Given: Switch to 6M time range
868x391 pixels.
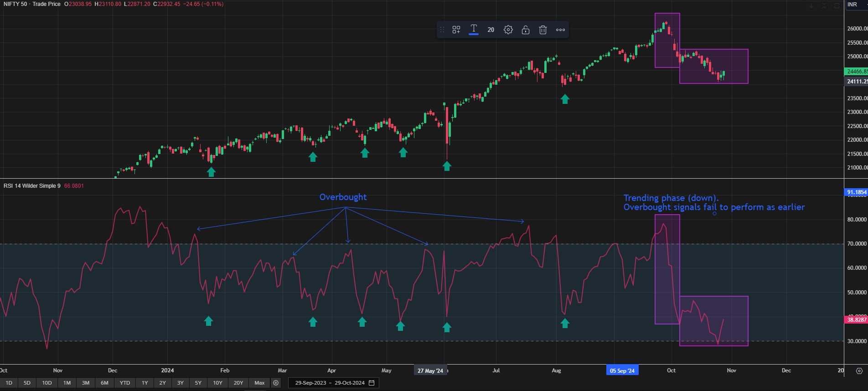Looking at the screenshot, I should [104, 383].
